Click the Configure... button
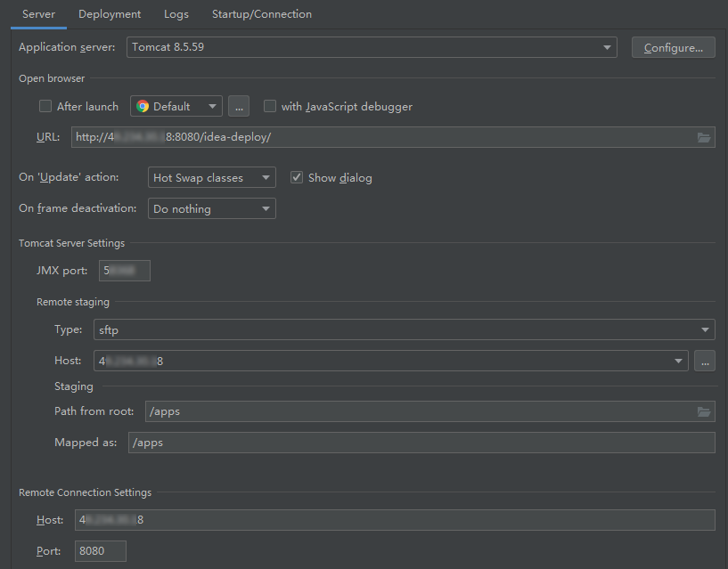728x569 pixels. tap(673, 47)
